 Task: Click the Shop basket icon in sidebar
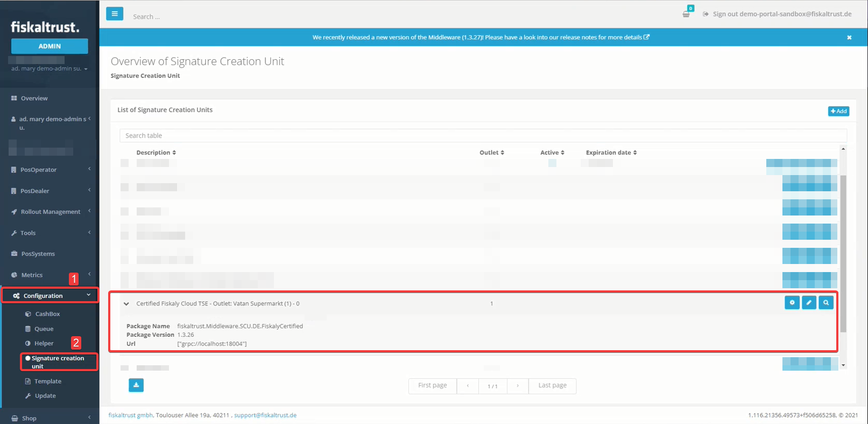pyautogui.click(x=15, y=419)
